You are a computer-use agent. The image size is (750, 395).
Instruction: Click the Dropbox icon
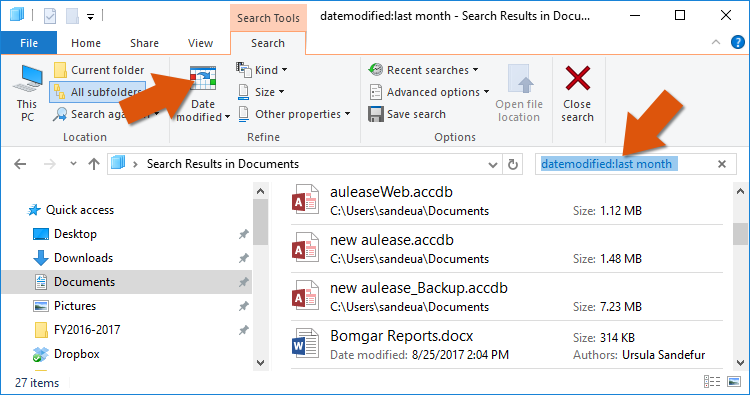click(41, 354)
